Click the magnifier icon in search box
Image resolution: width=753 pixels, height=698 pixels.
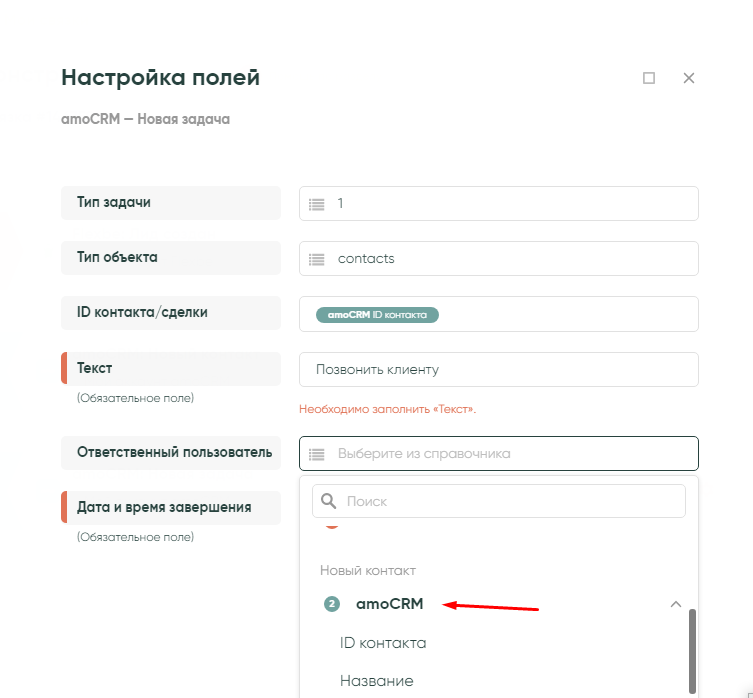point(327,501)
